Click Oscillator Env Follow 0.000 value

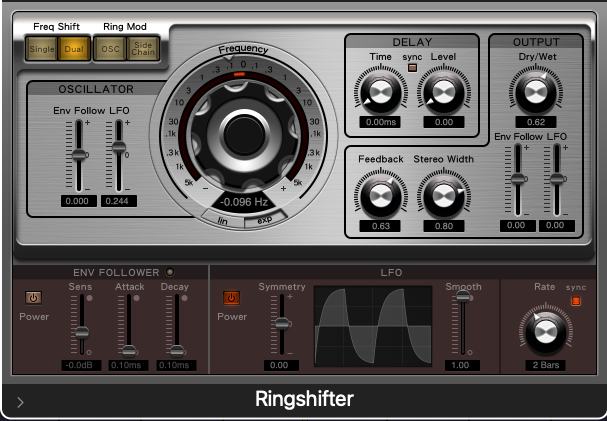[x=79, y=201]
